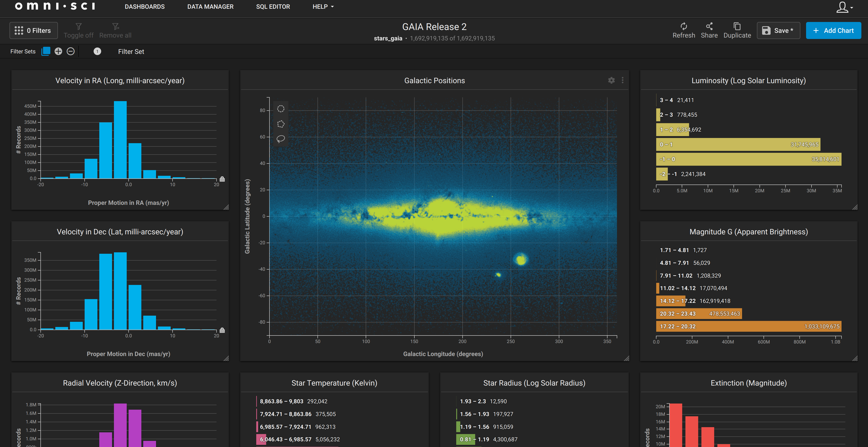868x447 pixels.
Task: Open Galactic Positions chart options menu
Action: click(x=622, y=80)
